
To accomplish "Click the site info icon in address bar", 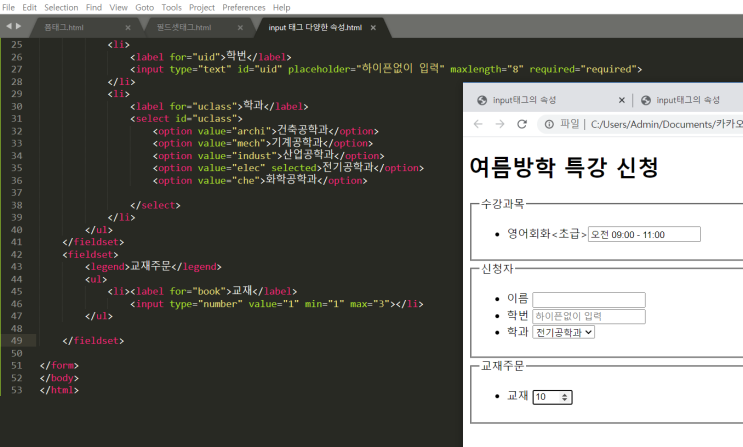I will point(549,124).
